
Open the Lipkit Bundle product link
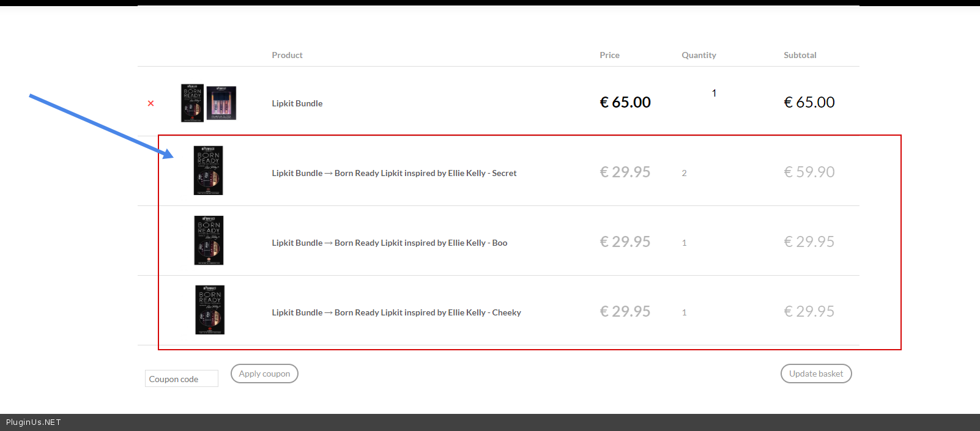click(297, 103)
